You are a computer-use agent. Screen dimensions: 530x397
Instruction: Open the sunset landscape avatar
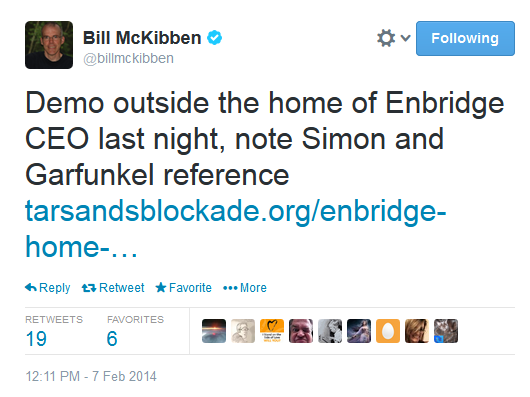[214, 331]
